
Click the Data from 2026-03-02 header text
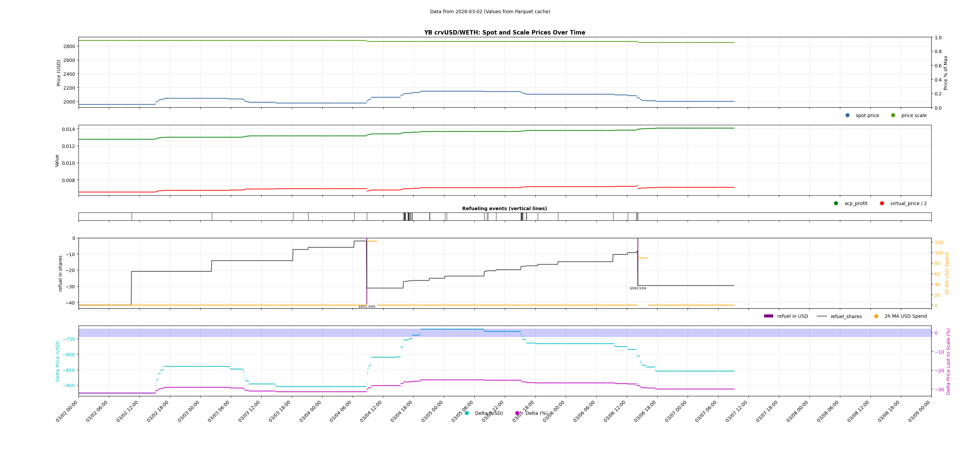pyautogui.click(x=490, y=12)
